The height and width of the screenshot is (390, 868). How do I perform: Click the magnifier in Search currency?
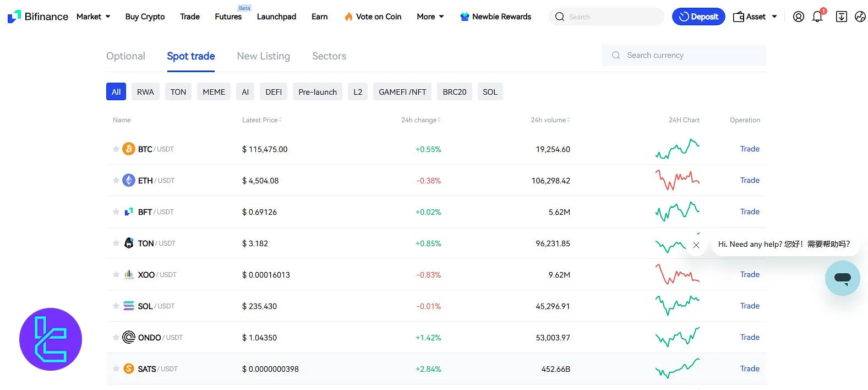pos(616,55)
